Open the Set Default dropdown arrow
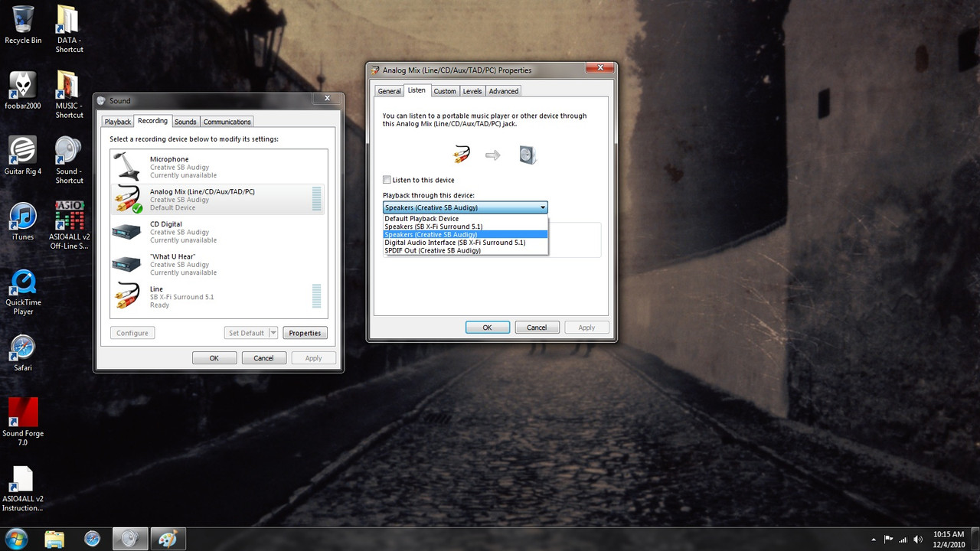The width and height of the screenshot is (980, 551). click(x=272, y=333)
